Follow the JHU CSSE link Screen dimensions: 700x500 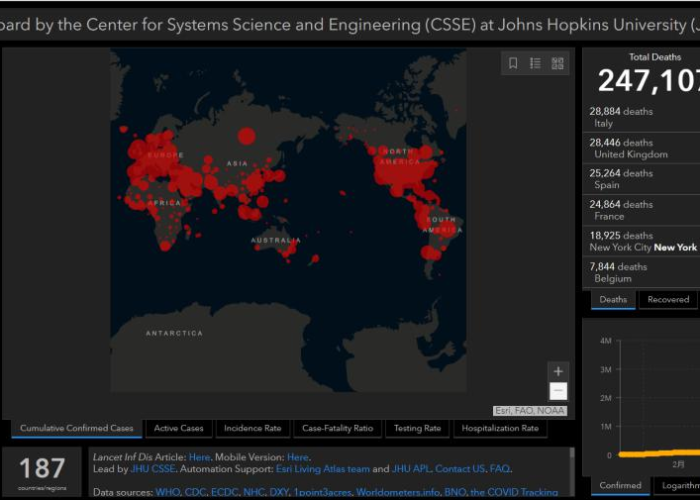(153, 469)
